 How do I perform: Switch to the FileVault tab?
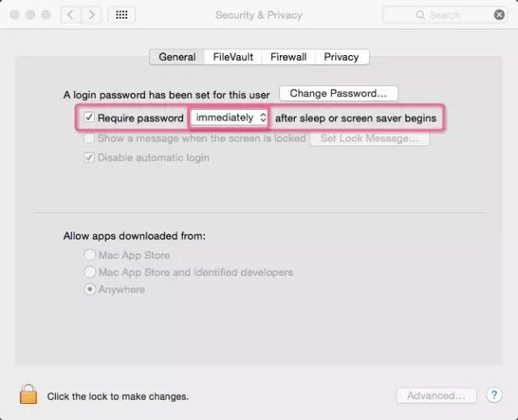233,57
